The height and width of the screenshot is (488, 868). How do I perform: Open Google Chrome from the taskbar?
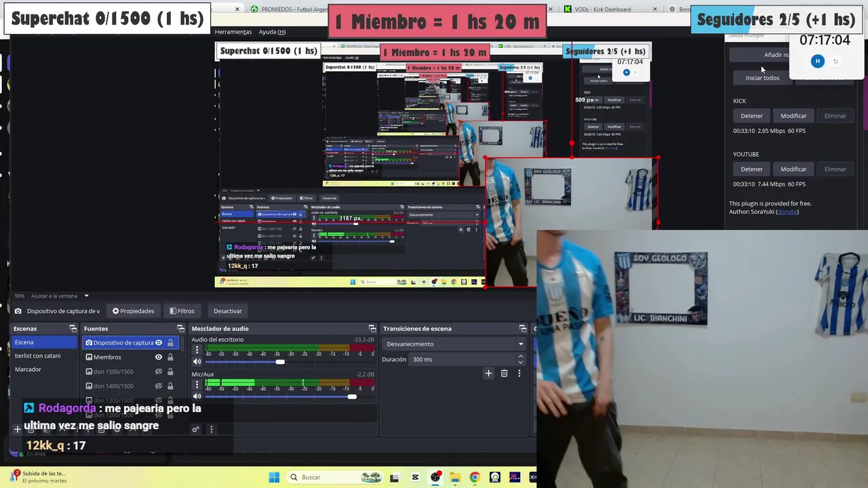[x=475, y=477]
